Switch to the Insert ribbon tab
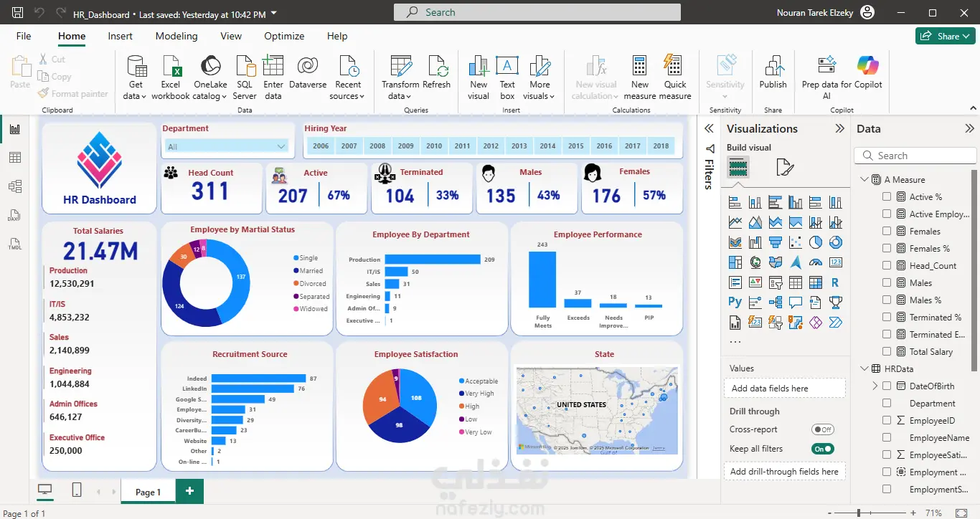 point(121,36)
